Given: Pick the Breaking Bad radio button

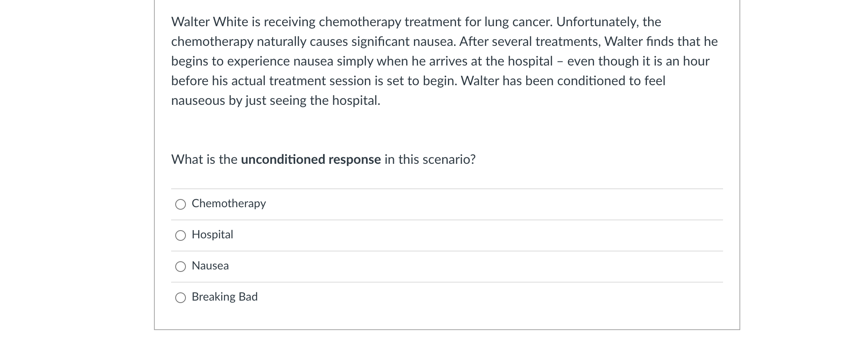Looking at the screenshot, I should coord(181,298).
